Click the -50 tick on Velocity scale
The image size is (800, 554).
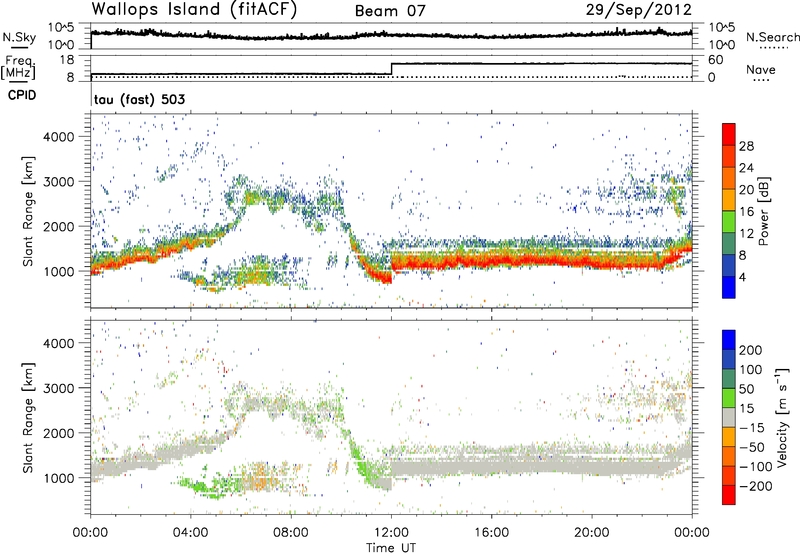(x=752, y=447)
